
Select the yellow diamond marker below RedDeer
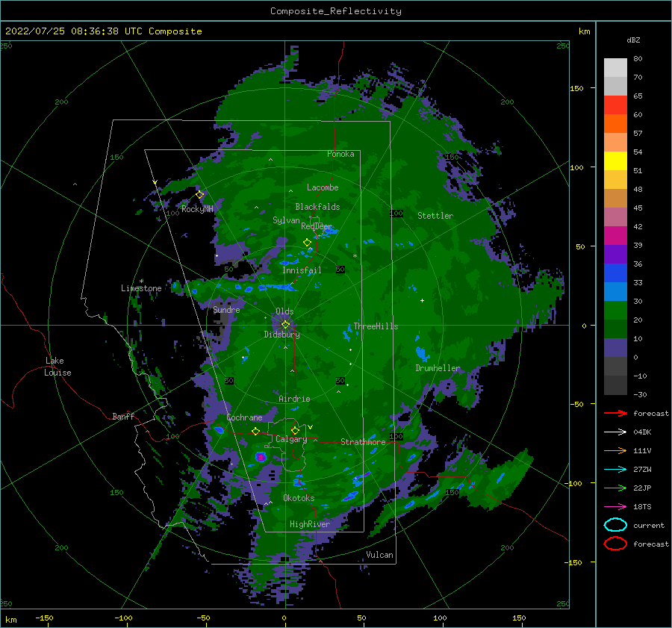click(307, 243)
